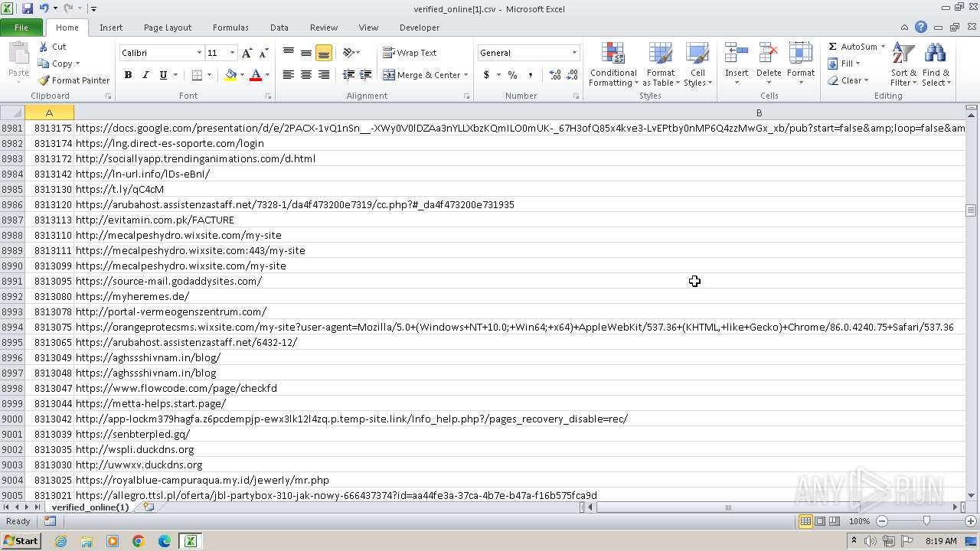The height and width of the screenshot is (551, 980).
Task: Switch to the Page Layout tab
Action: 168,28
